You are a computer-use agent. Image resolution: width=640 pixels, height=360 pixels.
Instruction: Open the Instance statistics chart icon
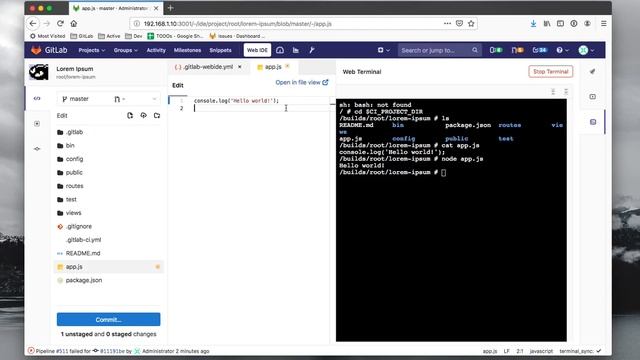tap(296, 50)
